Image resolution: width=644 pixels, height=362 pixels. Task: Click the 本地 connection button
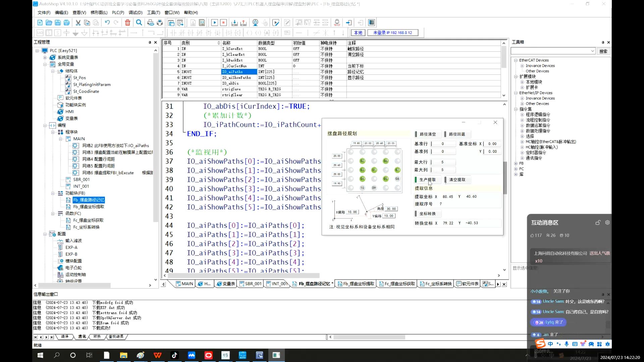(358, 33)
